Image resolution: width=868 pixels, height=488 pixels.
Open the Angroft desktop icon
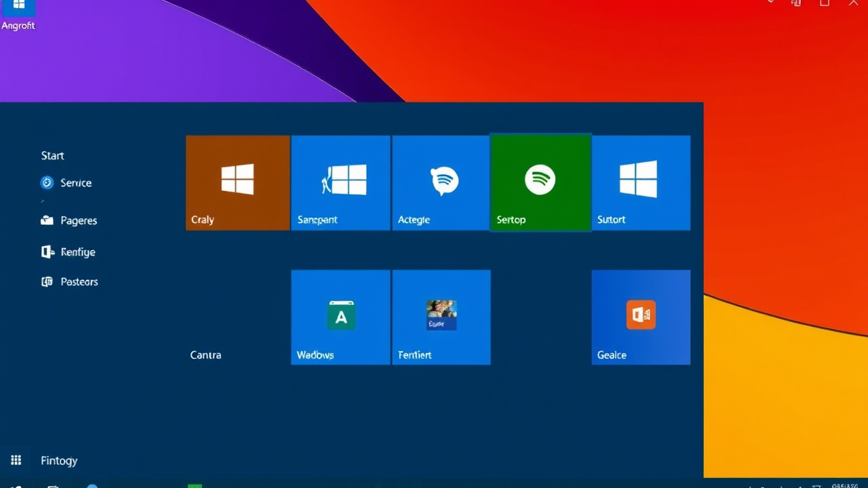tap(18, 15)
